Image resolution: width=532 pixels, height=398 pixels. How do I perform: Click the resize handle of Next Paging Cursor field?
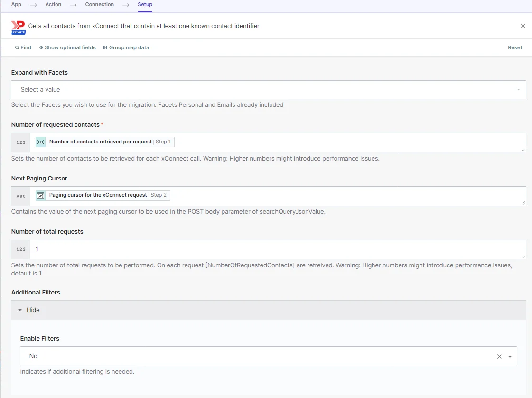tap(523, 203)
